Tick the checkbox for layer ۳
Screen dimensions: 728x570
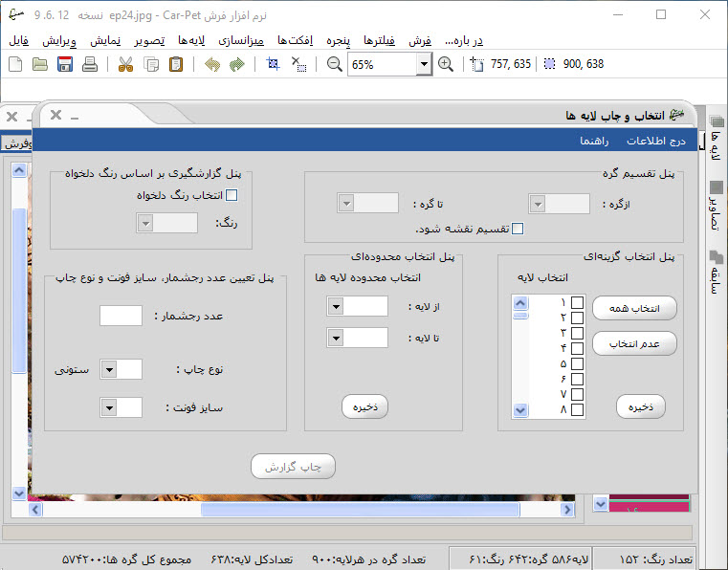[x=577, y=332]
